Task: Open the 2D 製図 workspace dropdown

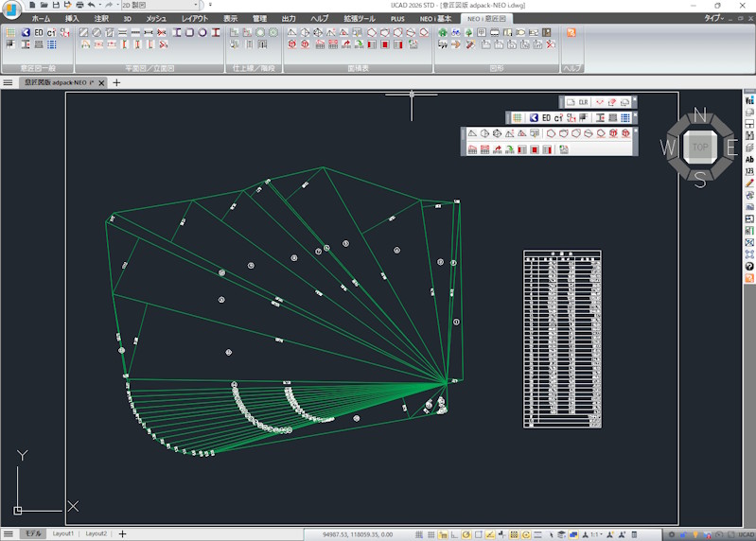Action: (x=161, y=5)
